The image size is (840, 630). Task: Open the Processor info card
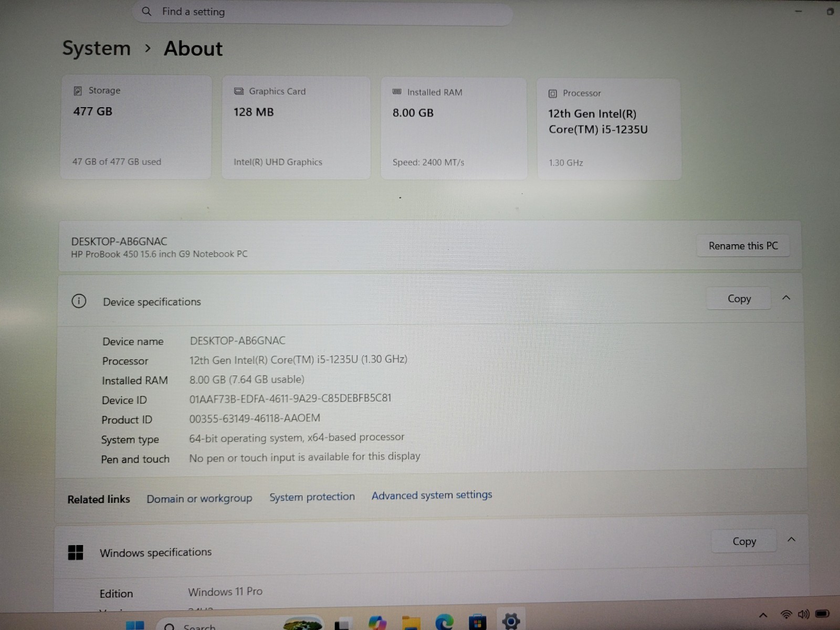pos(609,129)
